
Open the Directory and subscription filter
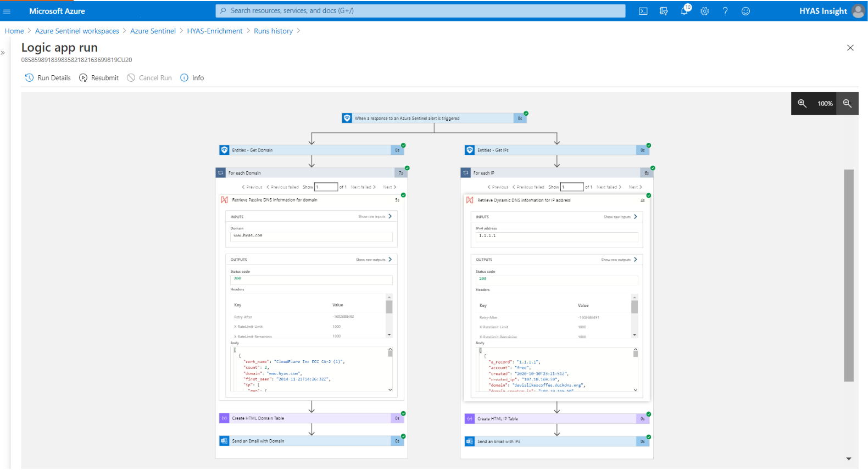pos(664,11)
